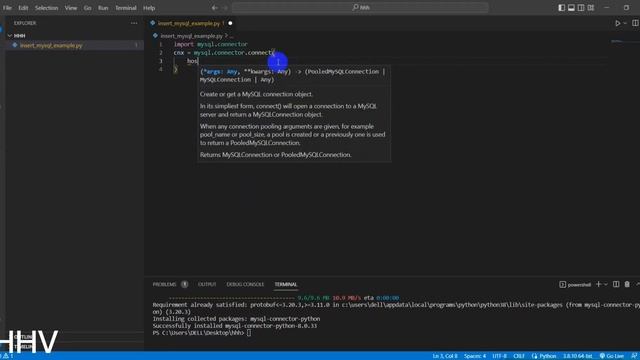The image size is (640, 360).
Task: Open the customize layout icon
Action: (591, 7)
